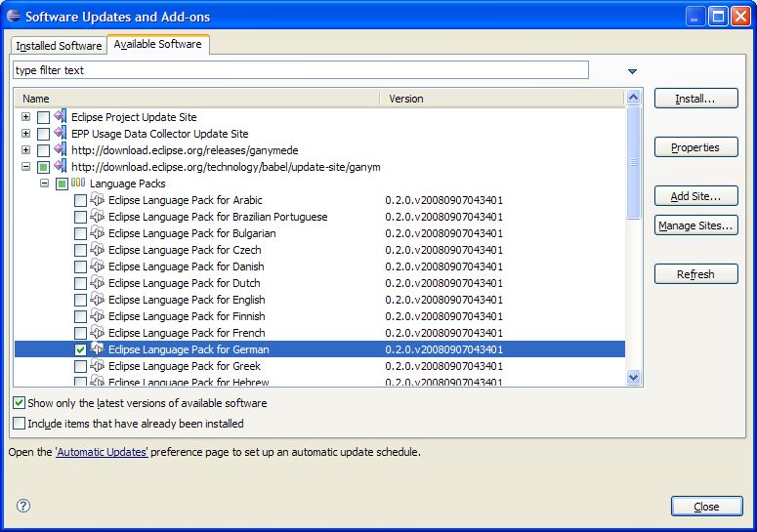Check the EPP Usage Data Collector checkbox
The width and height of the screenshot is (757, 532).
point(43,134)
